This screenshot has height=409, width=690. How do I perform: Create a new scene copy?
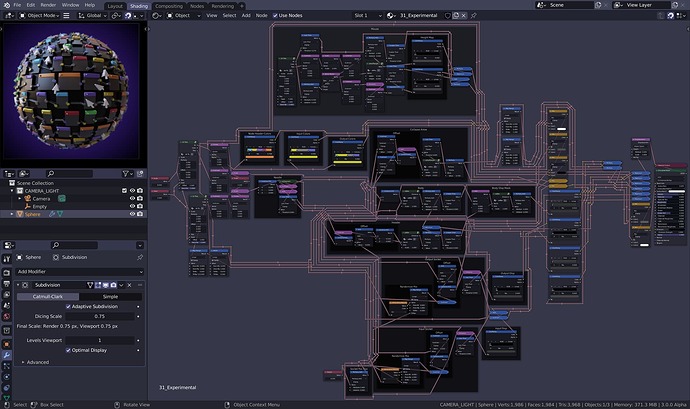(598, 5)
